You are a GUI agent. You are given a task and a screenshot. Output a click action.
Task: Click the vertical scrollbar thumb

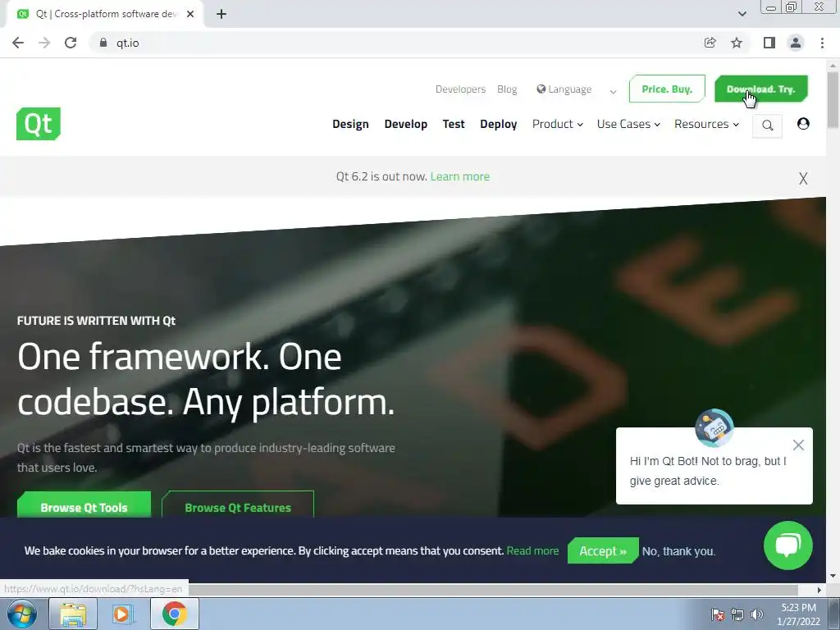point(833,100)
